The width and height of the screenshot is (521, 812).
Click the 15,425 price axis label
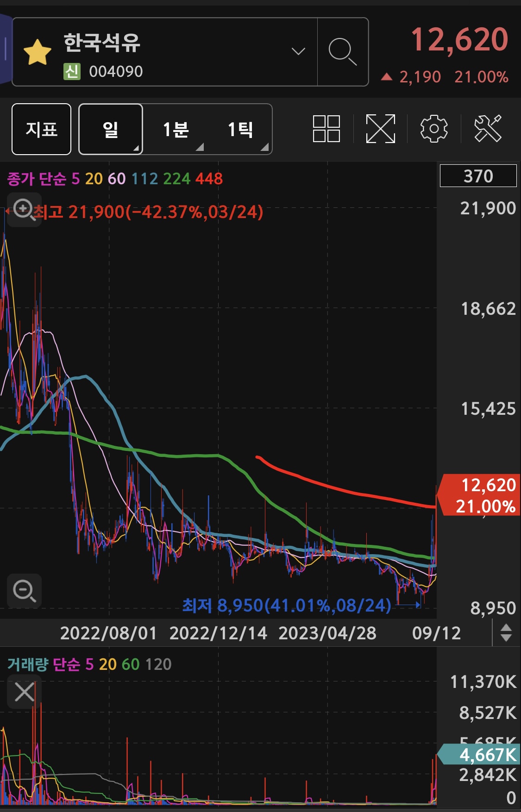pyautogui.click(x=488, y=409)
